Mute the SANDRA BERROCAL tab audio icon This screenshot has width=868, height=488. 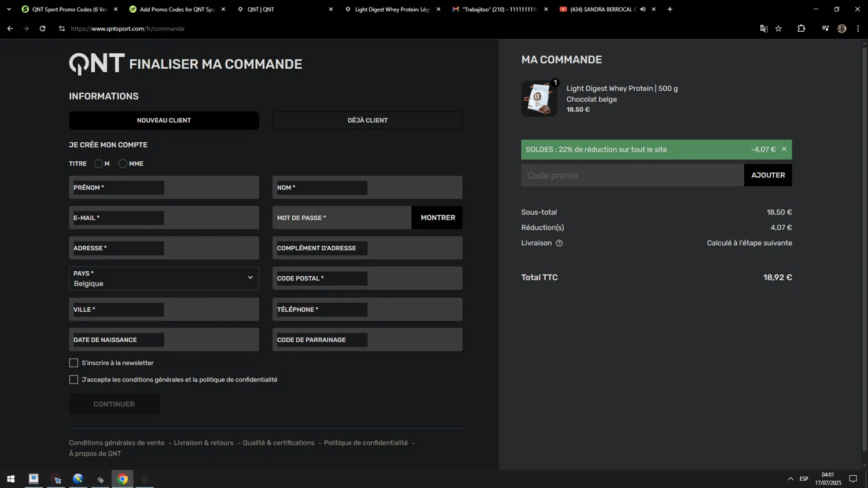click(x=643, y=9)
